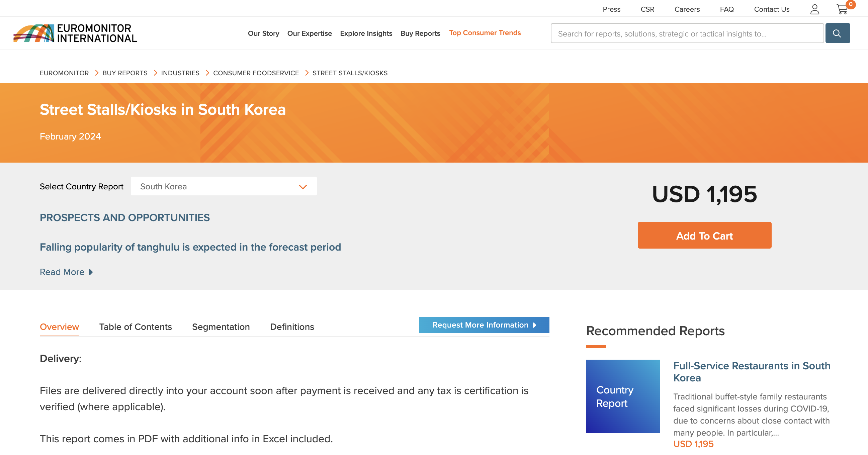Navigate to the Industries breadcrumb
Screen dimensions: 868x455
click(x=180, y=73)
